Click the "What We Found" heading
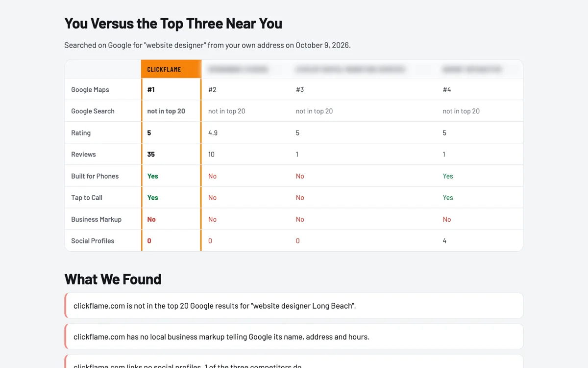The height and width of the screenshot is (368, 588). 113,279
